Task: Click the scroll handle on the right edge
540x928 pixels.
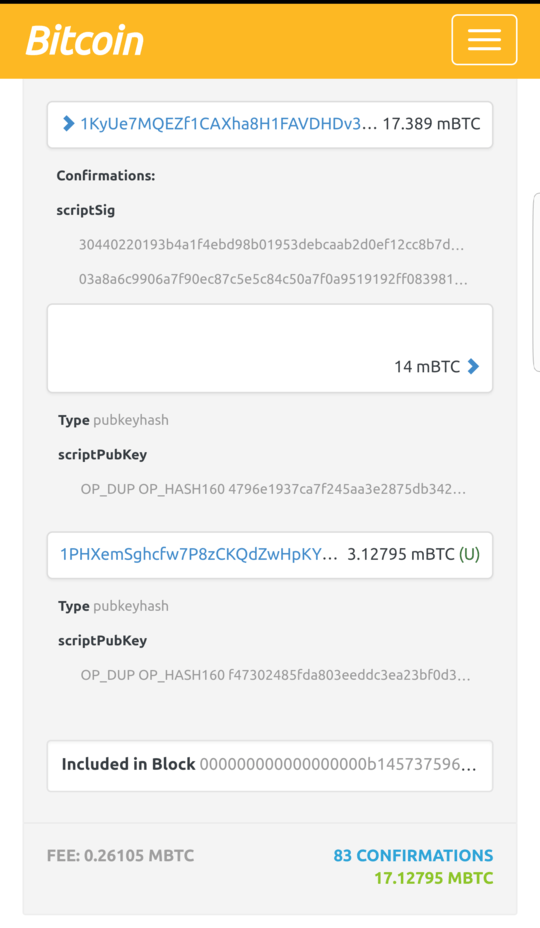Action: (536, 282)
